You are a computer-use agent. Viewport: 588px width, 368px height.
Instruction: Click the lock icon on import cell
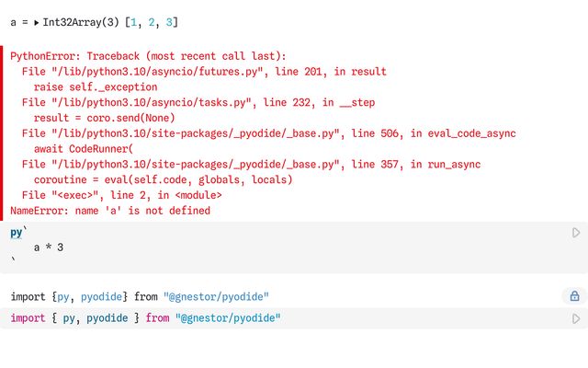click(574, 296)
